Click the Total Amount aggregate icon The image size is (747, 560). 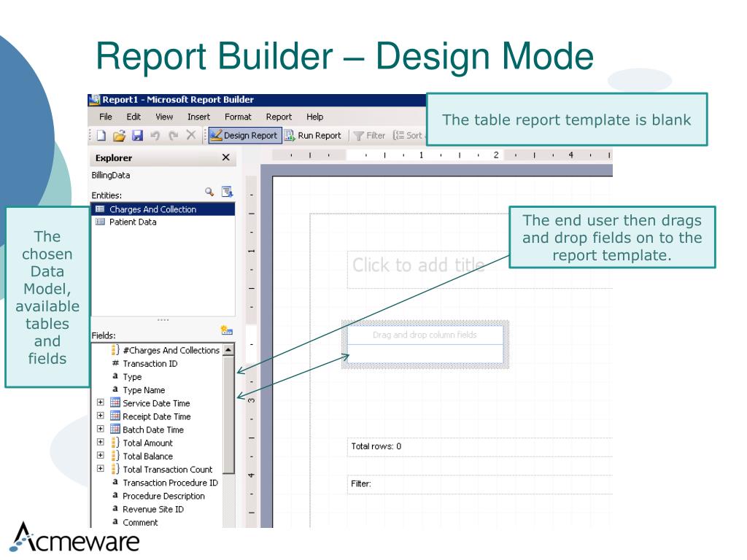(115, 443)
